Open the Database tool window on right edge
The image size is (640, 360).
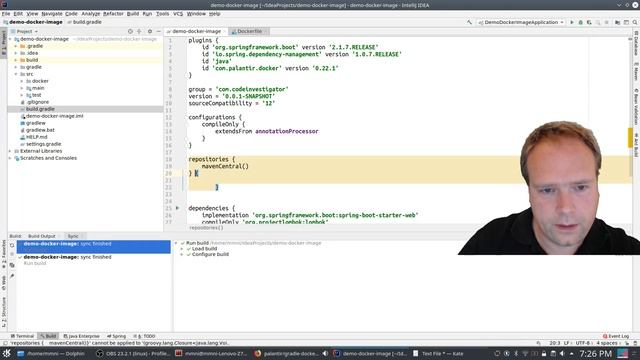click(636, 43)
